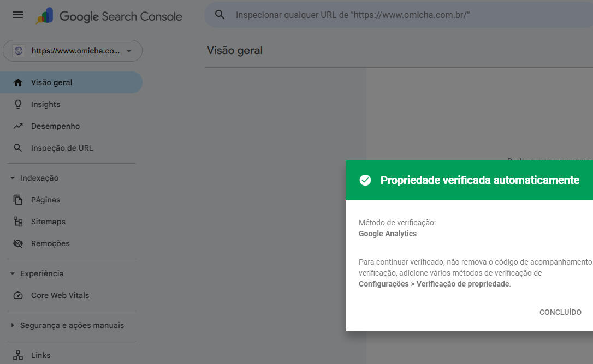Image resolution: width=593 pixels, height=364 pixels.
Task: Select Visão geral in the sidebar
Action: click(52, 82)
